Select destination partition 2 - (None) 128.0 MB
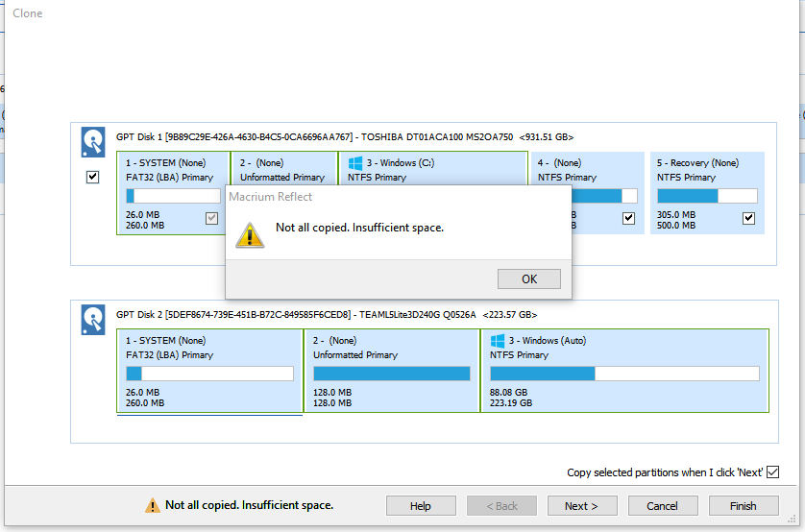 (392, 371)
